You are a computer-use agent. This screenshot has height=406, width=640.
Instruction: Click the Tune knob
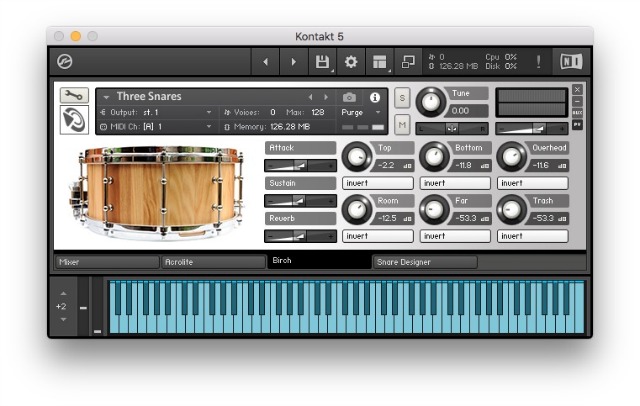(431, 102)
